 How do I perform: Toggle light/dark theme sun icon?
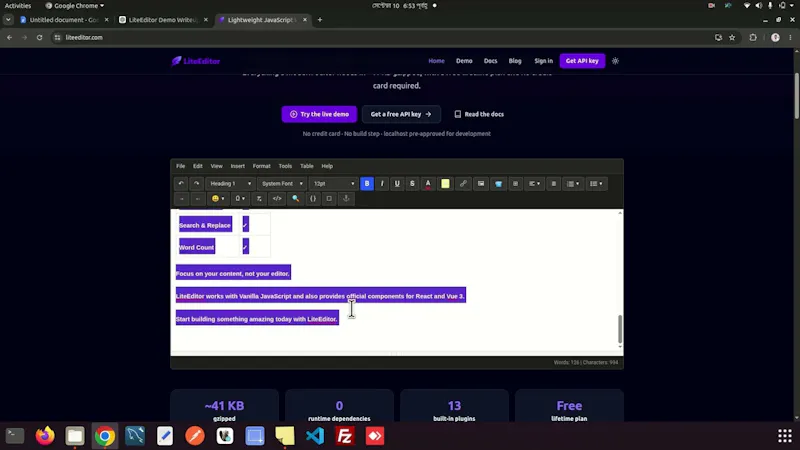[x=615, y=61]
